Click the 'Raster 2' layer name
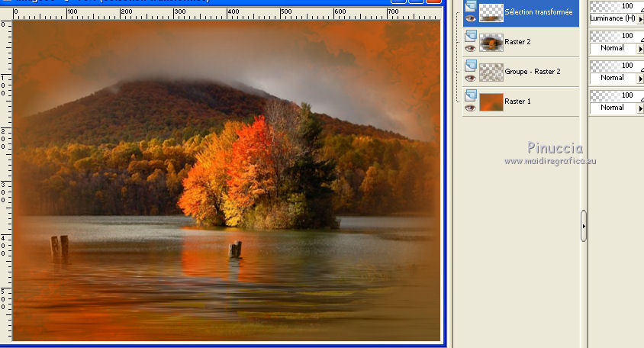Screen dimensions: 644x348 pos(517,41)
